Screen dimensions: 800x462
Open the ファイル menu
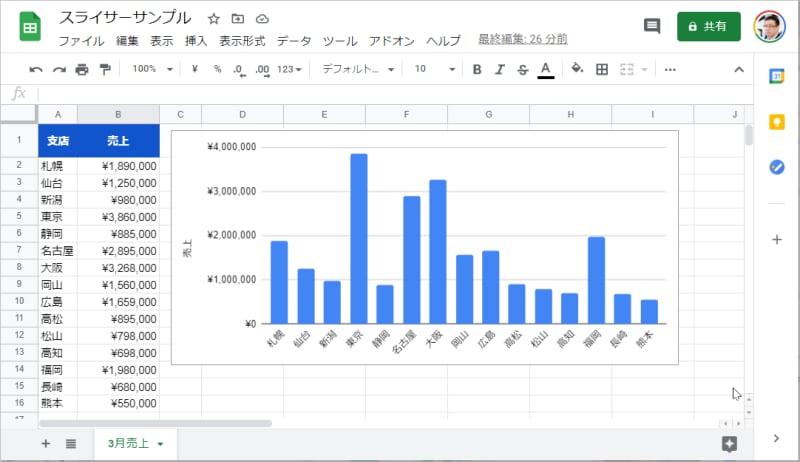(81, 41)
